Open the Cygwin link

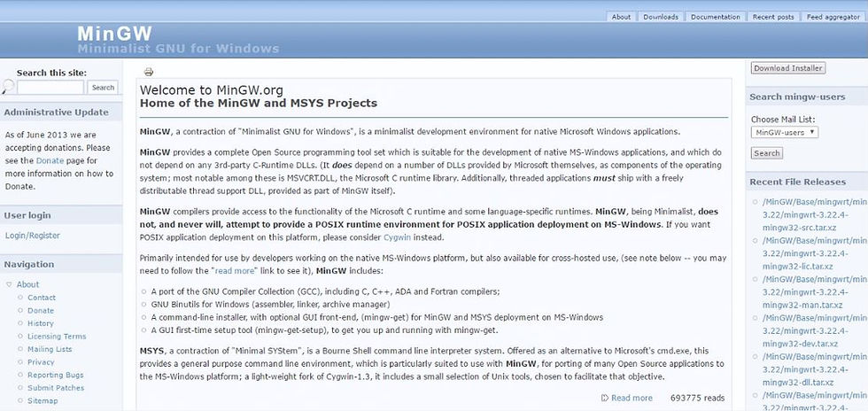click(398, 237)
